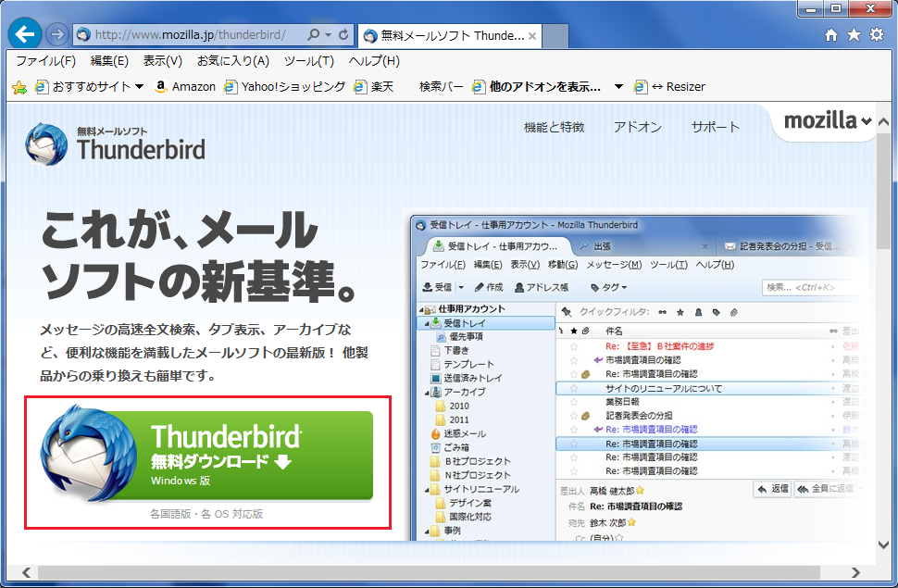Click the green Thunderbird 無料ダウンロード button
This screenshot has width=898, height=588.
(207, 455)
